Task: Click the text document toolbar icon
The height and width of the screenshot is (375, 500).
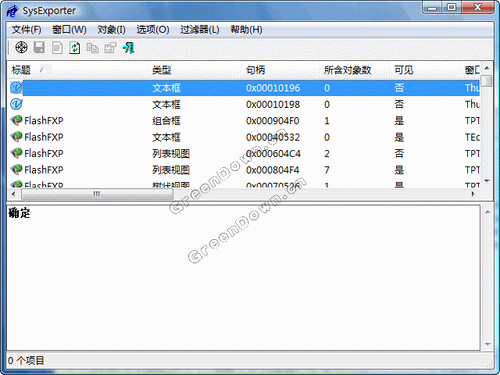Action: tap(57, 48)
